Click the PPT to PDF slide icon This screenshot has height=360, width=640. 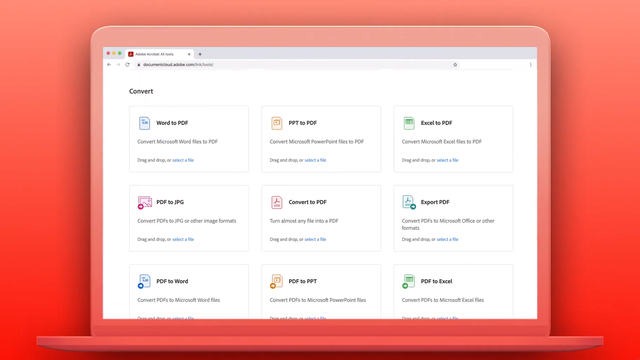point(277,123)
